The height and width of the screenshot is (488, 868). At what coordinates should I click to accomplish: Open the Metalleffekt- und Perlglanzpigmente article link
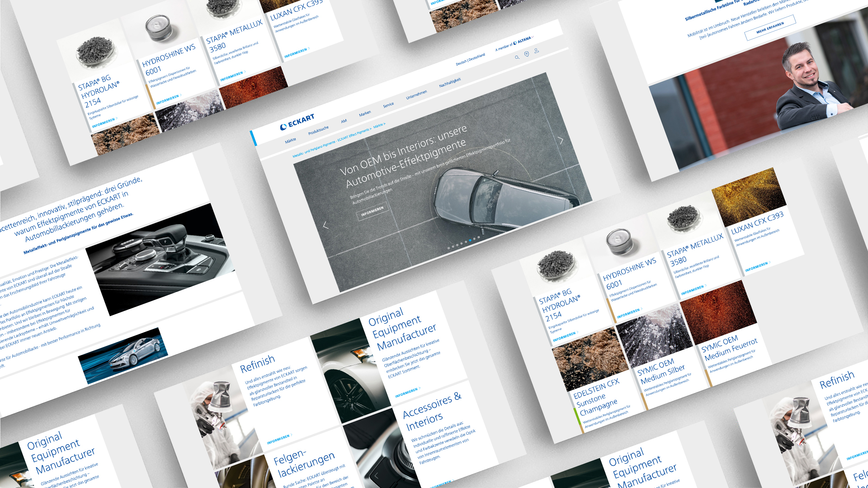79,233
